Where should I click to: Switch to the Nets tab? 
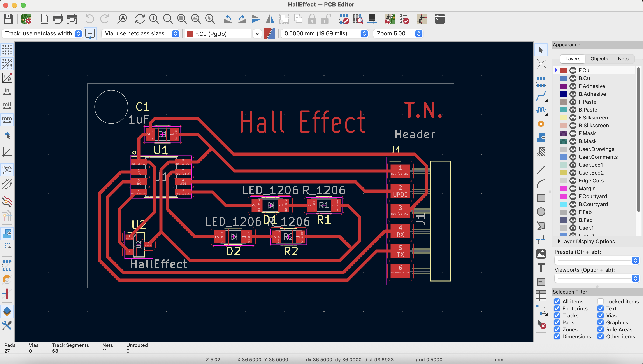coord(623,59)
